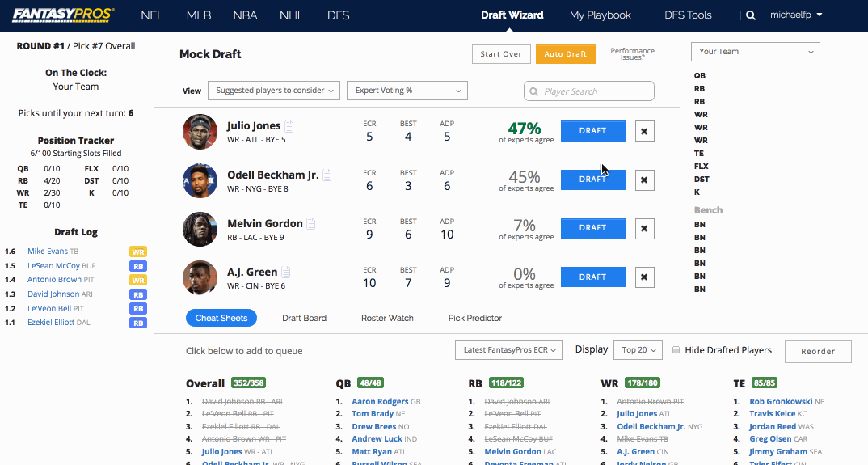Open Expert Voting % dropdown
The width and height of the screenshot is (868, 465).
[407, 91]
